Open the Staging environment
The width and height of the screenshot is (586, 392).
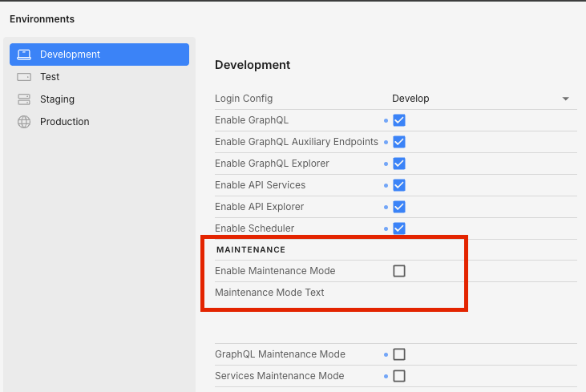(x=57, y=99)
